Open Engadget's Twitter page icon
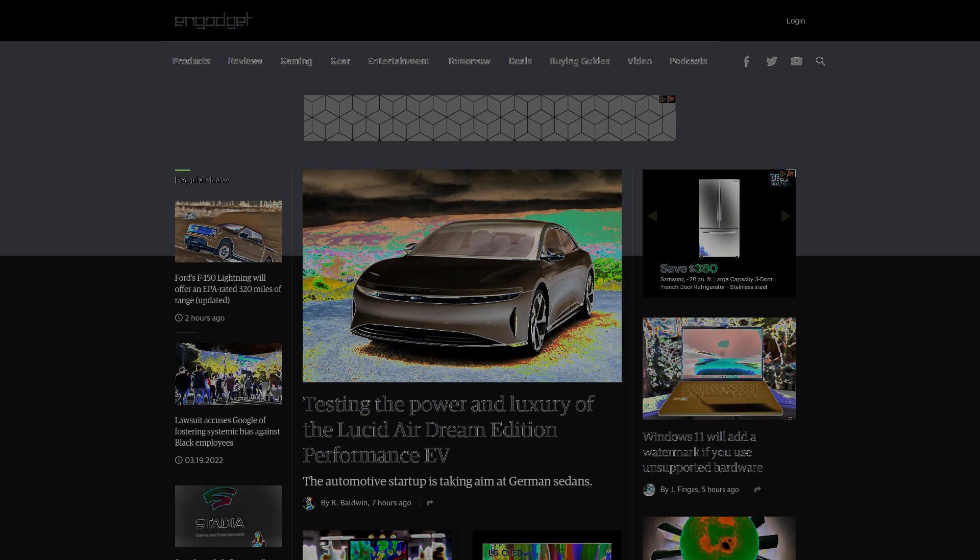Viewport: 980px width, 560px height. pyautogui.click(x=771, y=61)
